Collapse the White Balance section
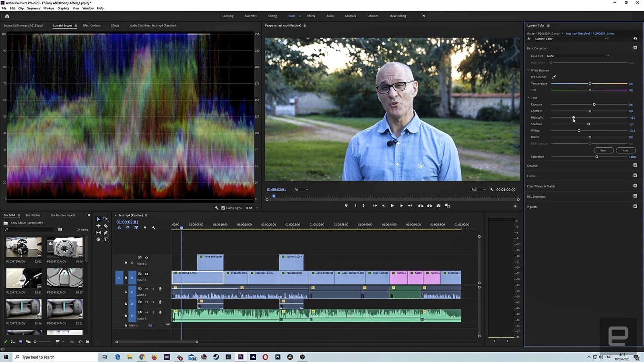The width and height of the screenshot is (644, 362). pyautogui.click(x=528, y=70)
